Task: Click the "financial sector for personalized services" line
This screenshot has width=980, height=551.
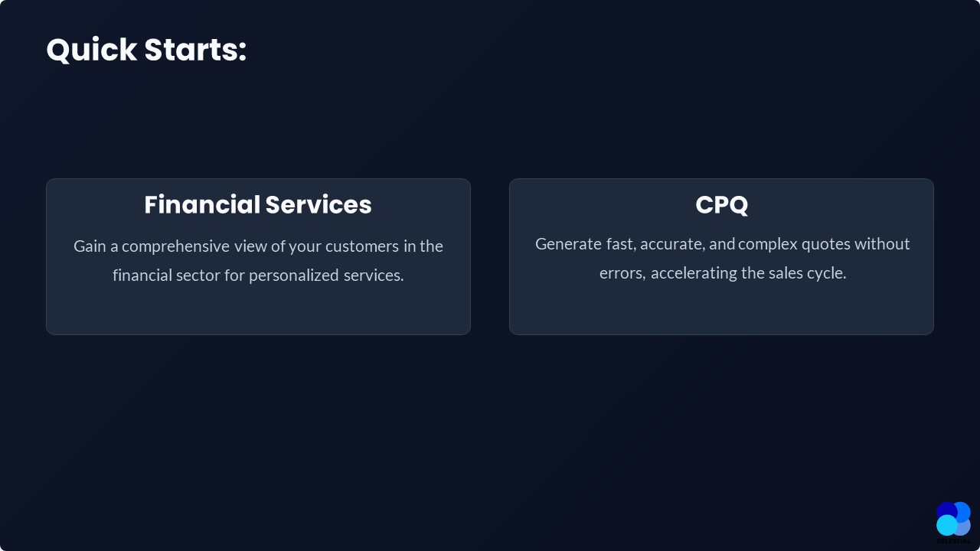Action: [x=258, y=275]
